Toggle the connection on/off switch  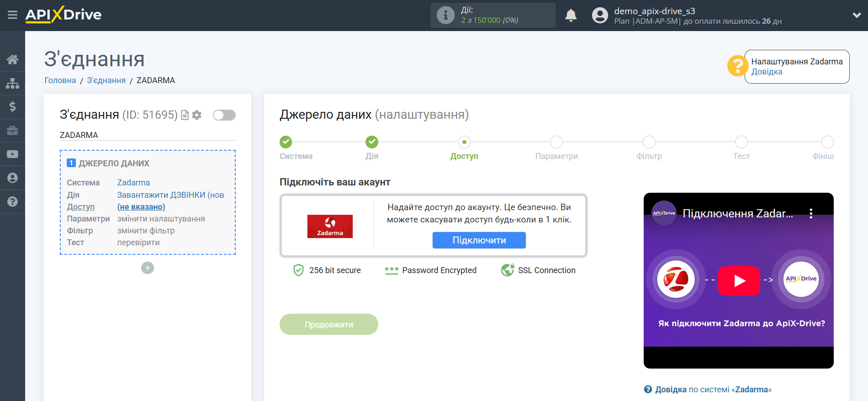(x=224, y=115)
